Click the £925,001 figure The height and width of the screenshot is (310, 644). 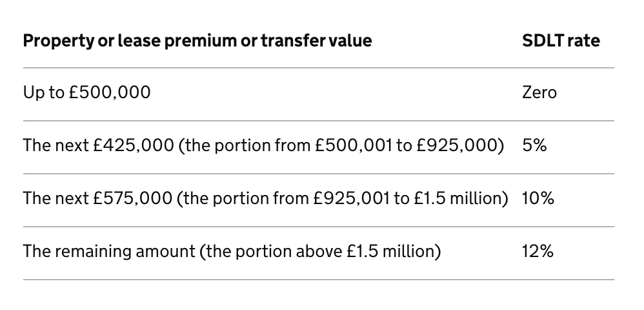point(353,198)
